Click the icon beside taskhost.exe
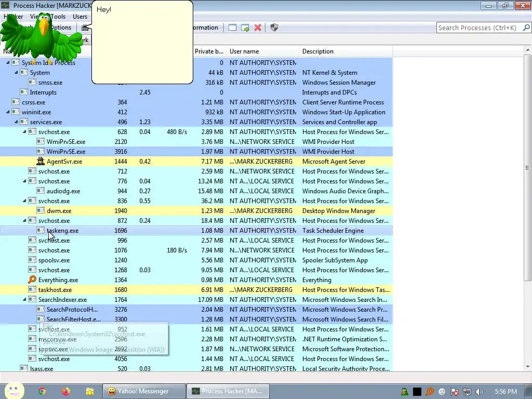Screen dimensions: 532x399 pos(32,289)
